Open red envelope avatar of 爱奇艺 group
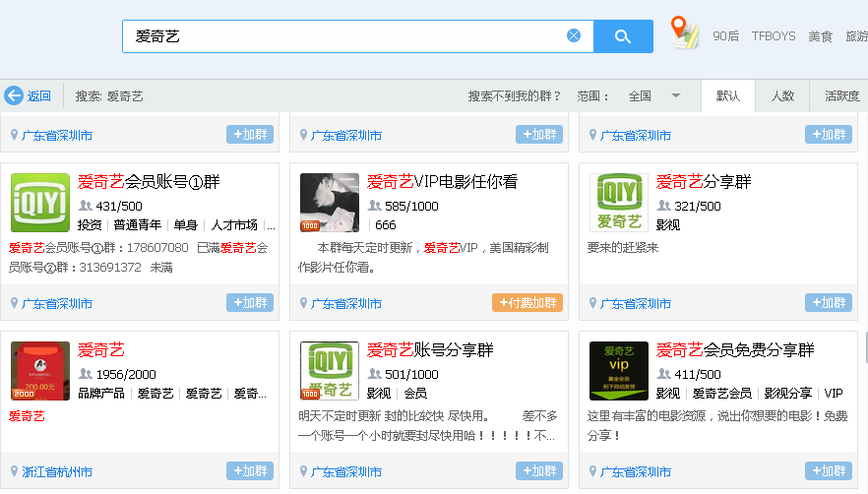The image size is (868, 494). [x=40, y=371]
